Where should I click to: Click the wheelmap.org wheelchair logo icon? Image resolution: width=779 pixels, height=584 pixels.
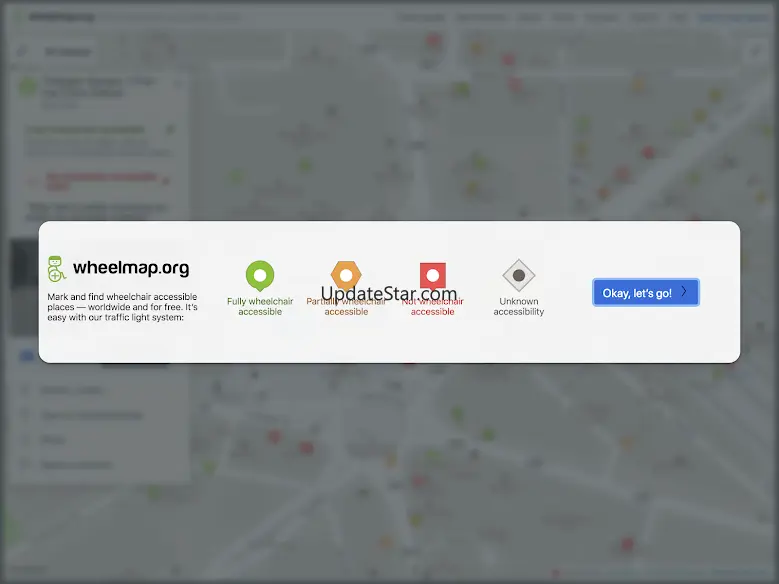click(x=56, y=268)
